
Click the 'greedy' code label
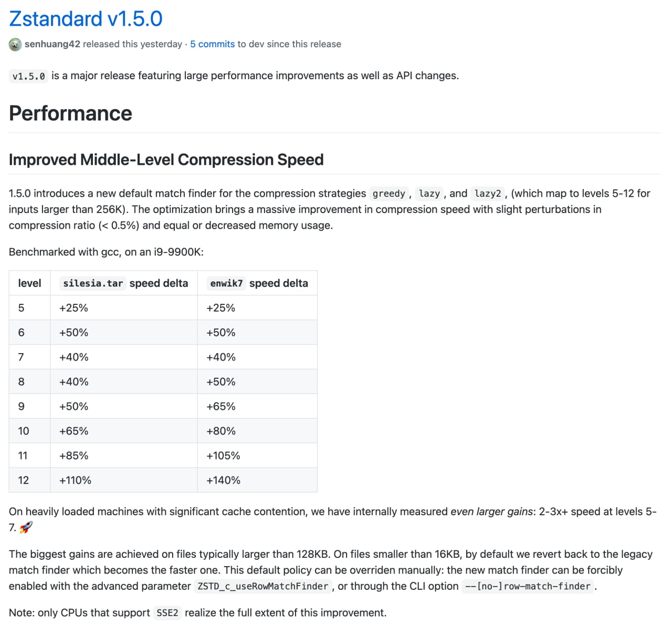pos(388,194)
